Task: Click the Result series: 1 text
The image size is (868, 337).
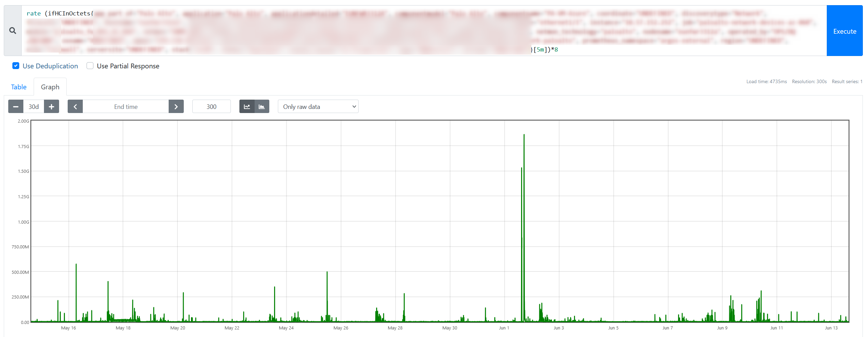Action: click(847, 81)
